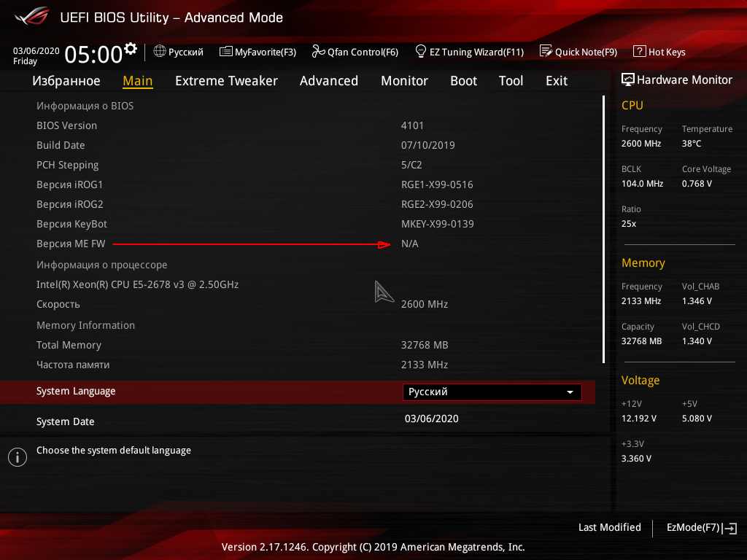Image resolution: width=747 pixels, height=560 pixels.
Task: Open the System Language dropdown
Action: tap(492, 392)
